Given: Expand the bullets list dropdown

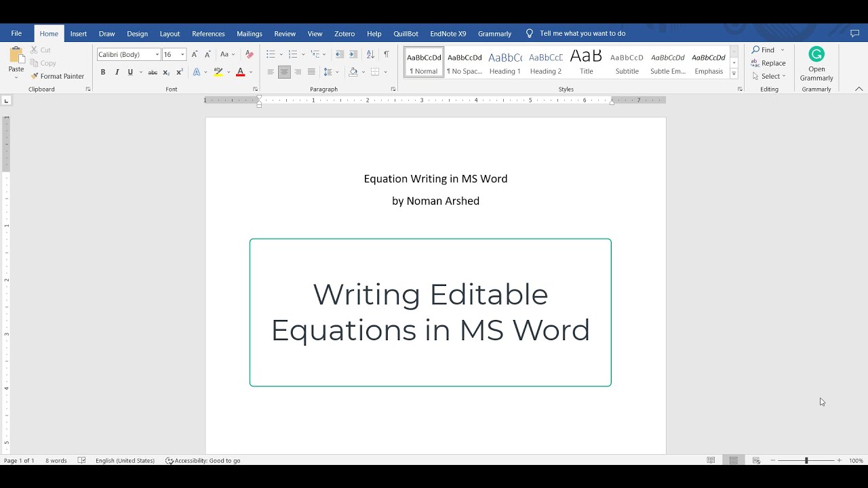Looking at the screenshot, I should [x=281, y=54].
